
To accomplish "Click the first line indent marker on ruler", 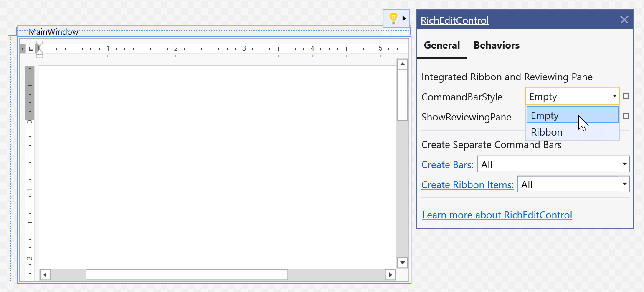I will tap(39, 43).
